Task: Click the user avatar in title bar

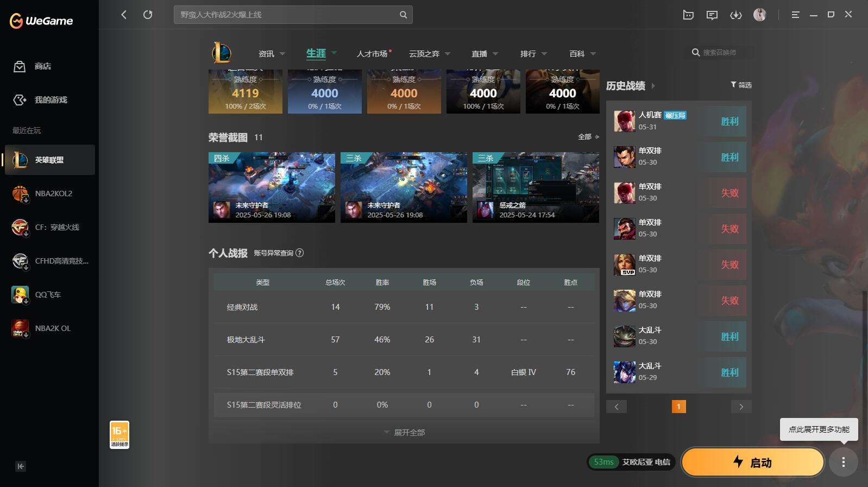Action: coord(760,15)
